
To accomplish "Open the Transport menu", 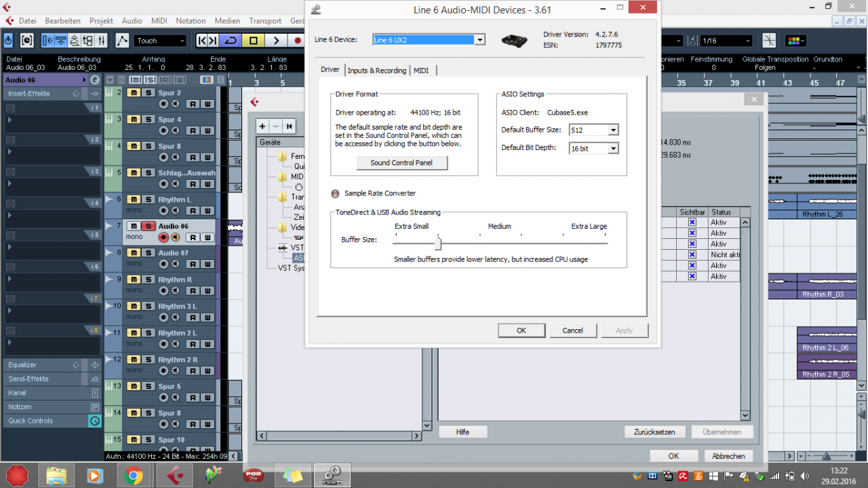I will (x=265, y=21).
